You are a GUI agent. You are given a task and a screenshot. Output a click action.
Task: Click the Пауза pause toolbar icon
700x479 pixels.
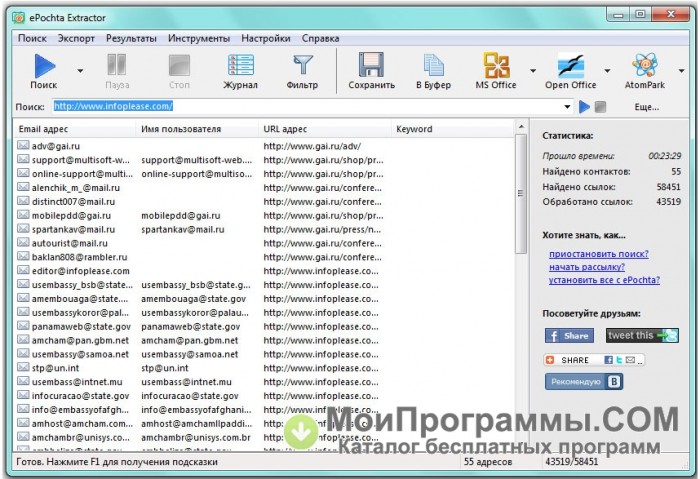pyautogui.click(x=117, y=65)
